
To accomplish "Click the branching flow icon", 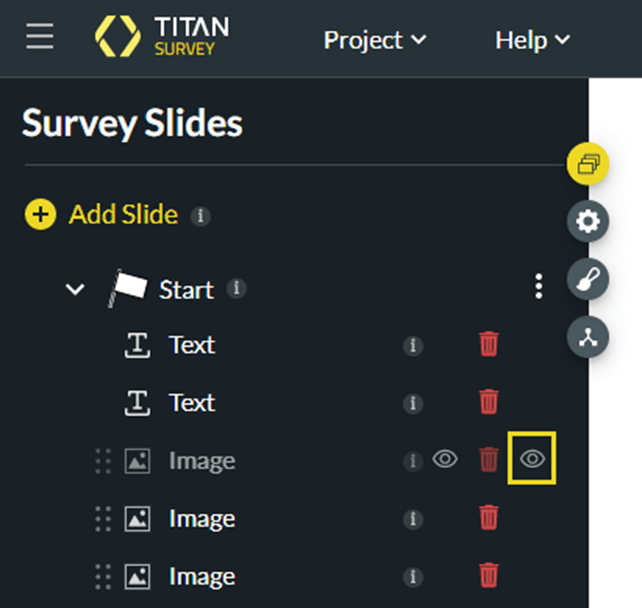I will coord(588,337).
